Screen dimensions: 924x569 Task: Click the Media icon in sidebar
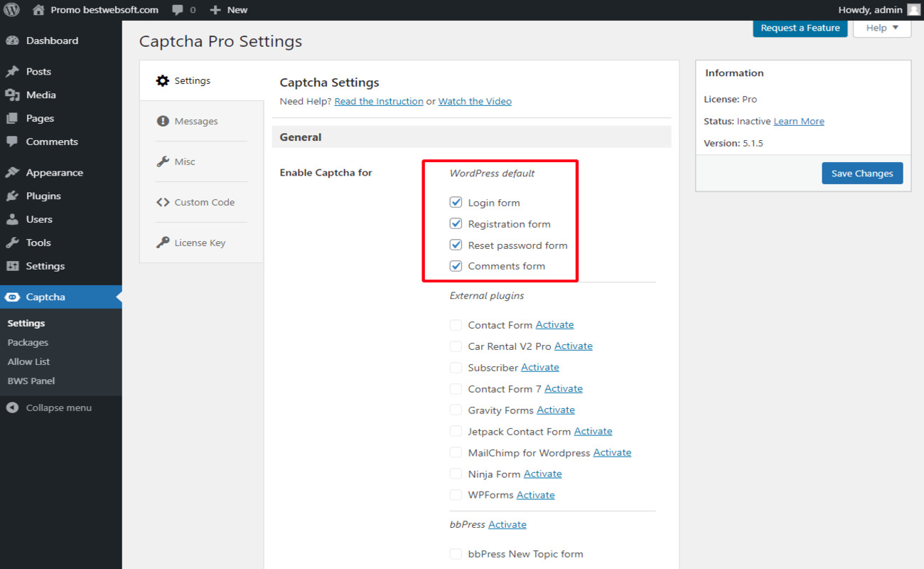coord(12,95)
